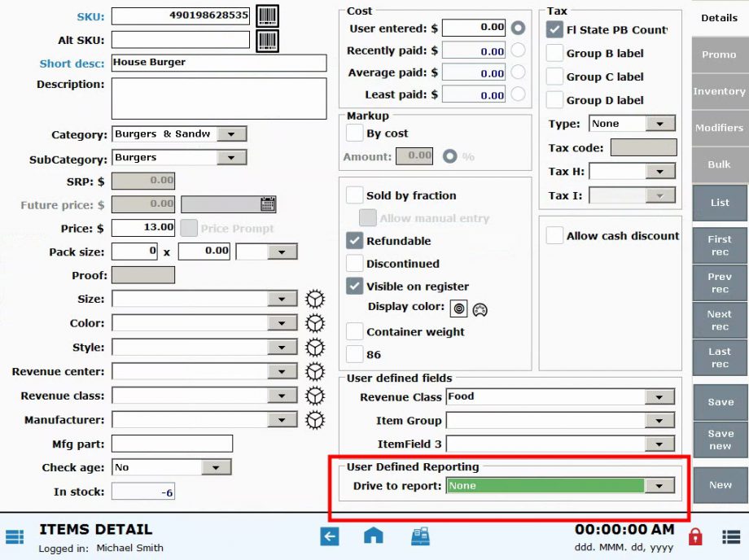Toggle the Refundable checkbox
Image resolution: width=749 pixels, height=560 pixels.
pos(354,241)
